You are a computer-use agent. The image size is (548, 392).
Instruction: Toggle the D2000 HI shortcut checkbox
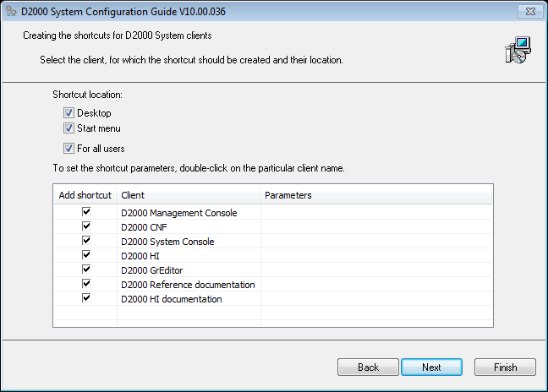tap(86, 256)
